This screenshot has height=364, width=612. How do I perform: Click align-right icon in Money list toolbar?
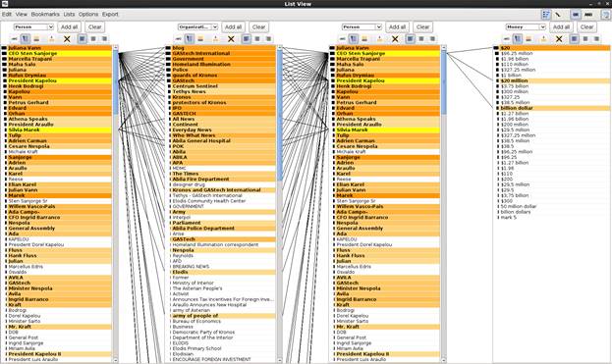click(596, 38)
